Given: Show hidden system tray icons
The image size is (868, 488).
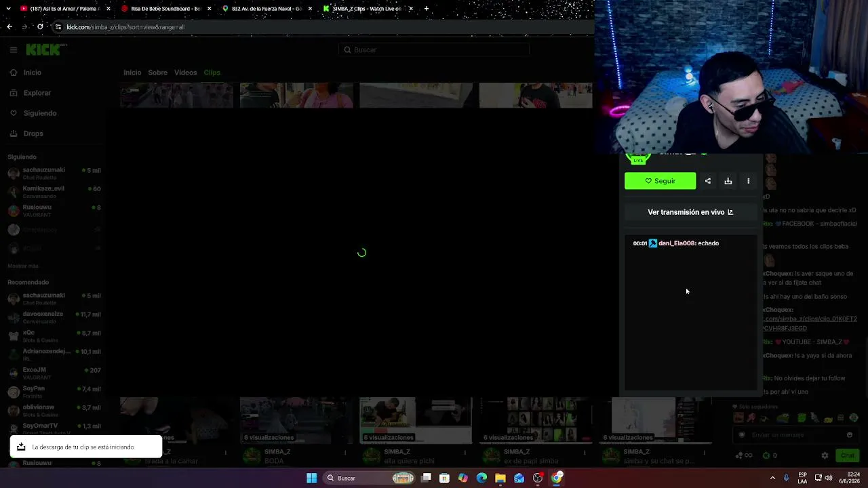Looking at the screenshot, I should pos(772,478).
